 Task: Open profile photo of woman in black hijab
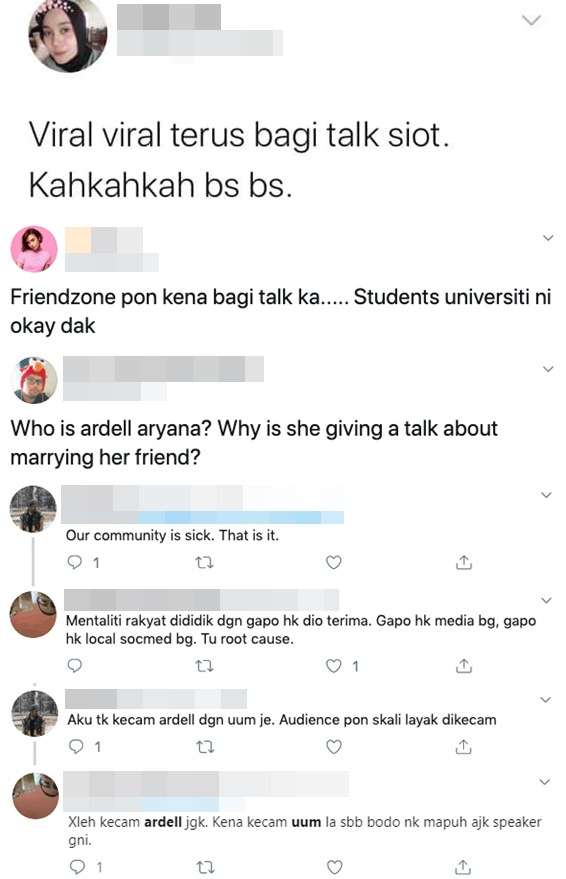[x=68, y=36]
